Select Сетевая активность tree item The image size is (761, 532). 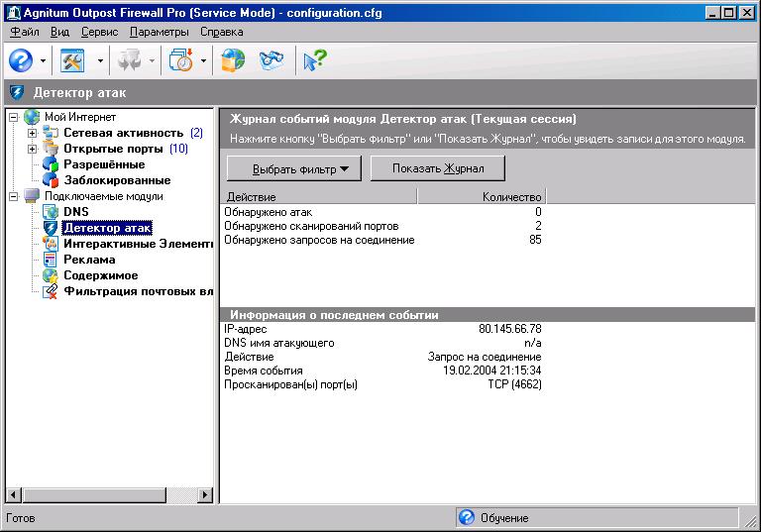(123, 133)
